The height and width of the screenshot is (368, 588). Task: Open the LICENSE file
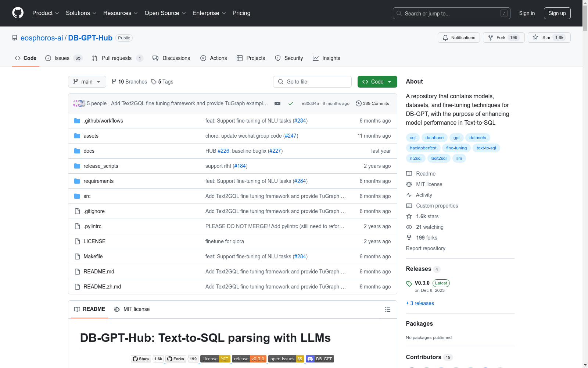pos(94,241)
